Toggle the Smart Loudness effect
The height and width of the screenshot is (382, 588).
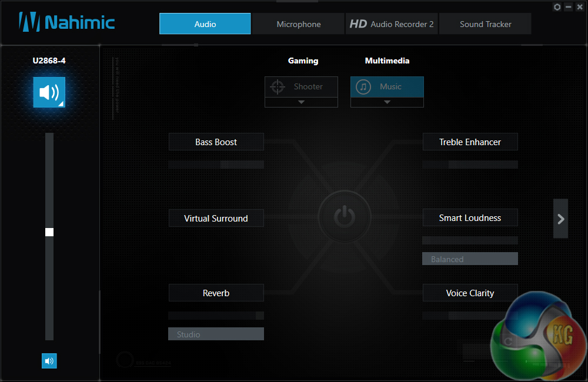[470, 218]
